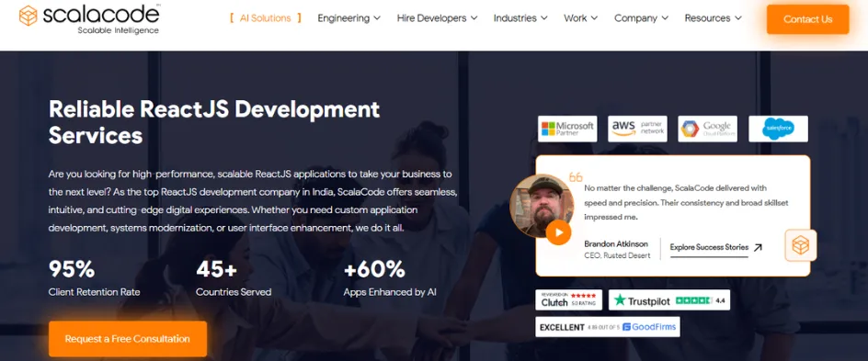
Task: Expand the Industries dropdown chevron
Action: 544,18
